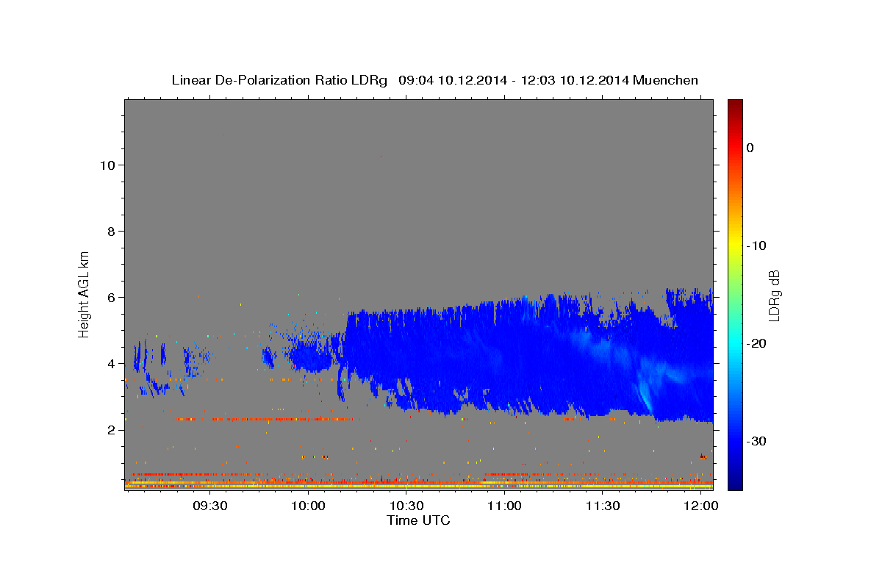Image resolution: width=882 pixels, height=588 pixels.
Task: Click the colorbar value -20
Action: [756, 343]
